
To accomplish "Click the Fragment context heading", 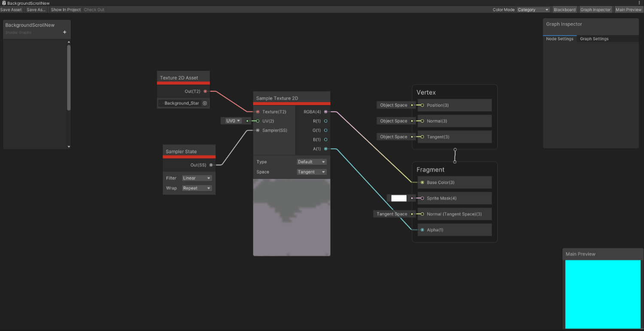I will click(430, 170).
